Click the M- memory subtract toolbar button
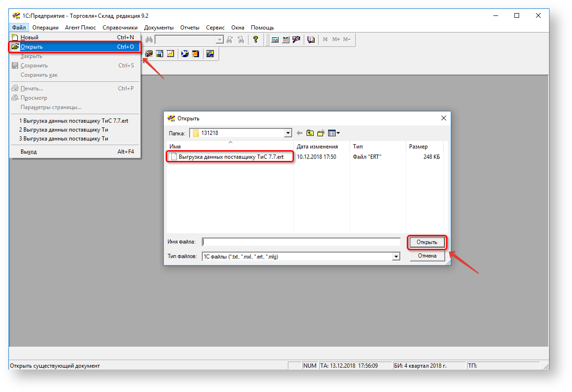572x392 pixels. tap(347, 40)
